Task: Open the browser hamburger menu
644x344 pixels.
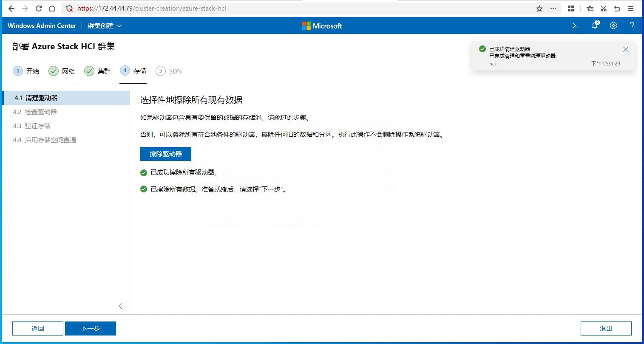Action: 631,8
